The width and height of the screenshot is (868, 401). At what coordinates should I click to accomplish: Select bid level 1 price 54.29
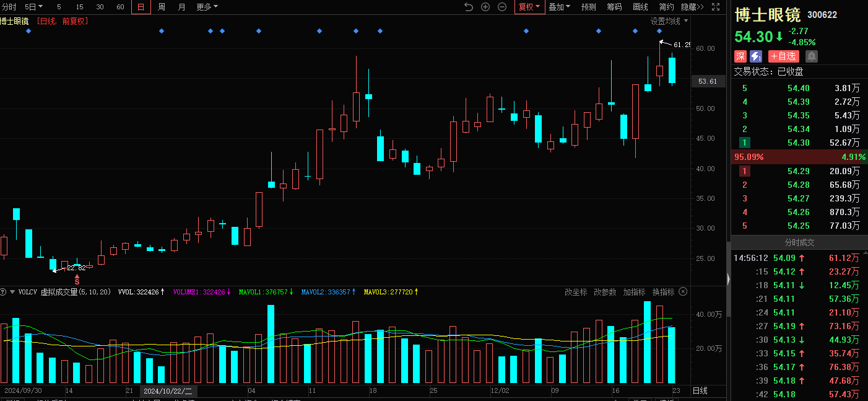coord(798,171)
